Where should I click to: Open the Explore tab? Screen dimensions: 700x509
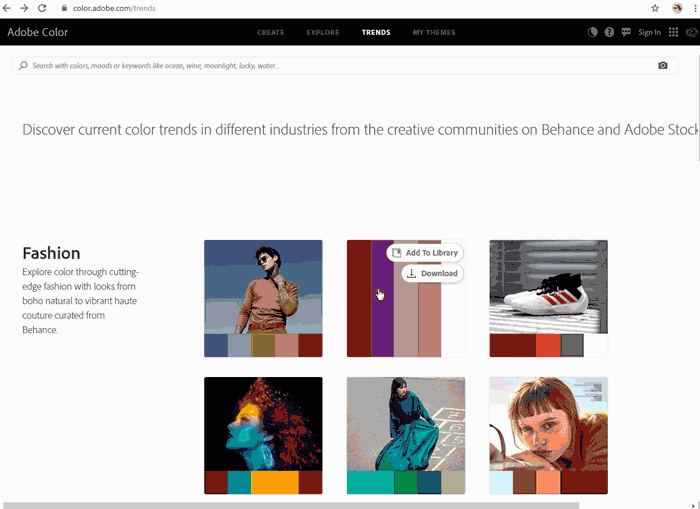click(x=323, y=32)
